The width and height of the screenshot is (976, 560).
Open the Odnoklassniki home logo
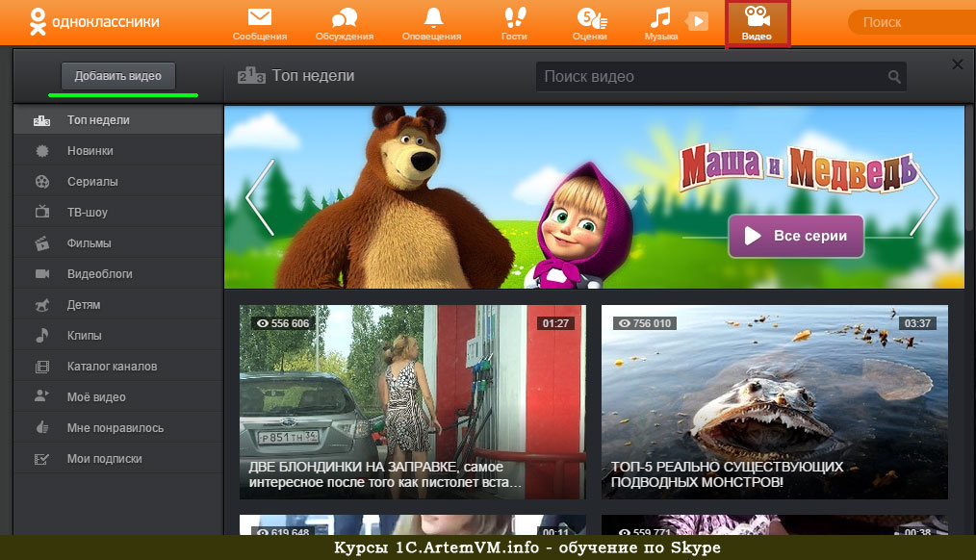(x=94, y=22)
